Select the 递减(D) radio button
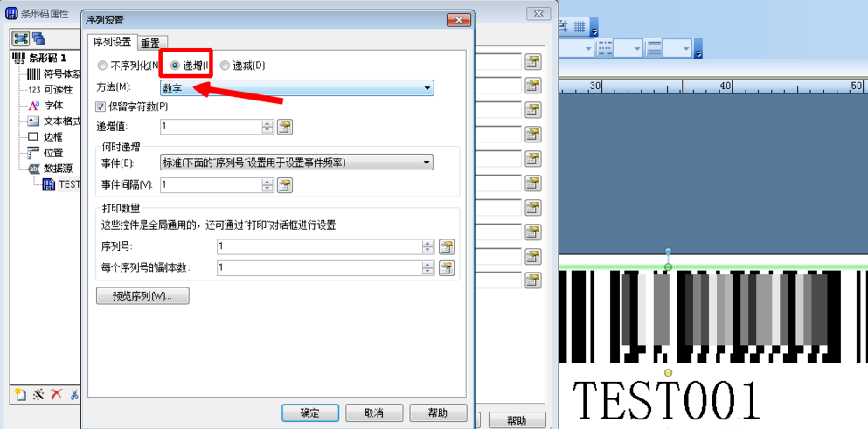Viewport: 868px width, 429px height. tap(225, 66)
